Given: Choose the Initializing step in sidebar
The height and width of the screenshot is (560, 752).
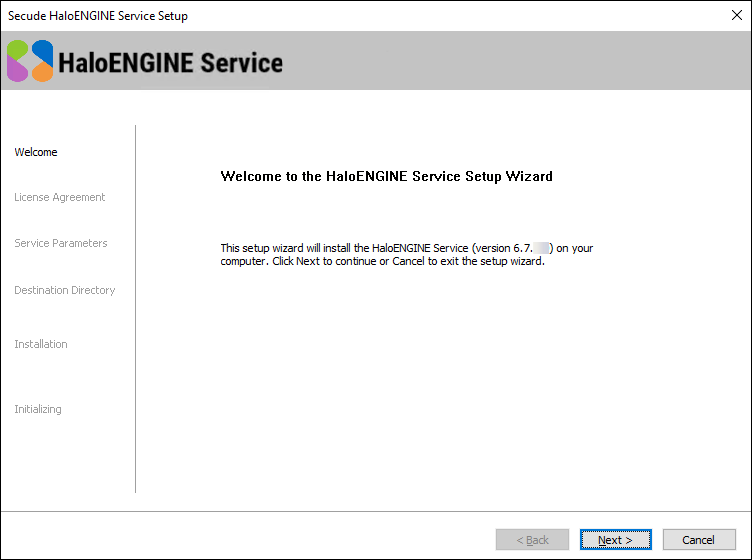Looking at the screenshot, I should (38, 409).
